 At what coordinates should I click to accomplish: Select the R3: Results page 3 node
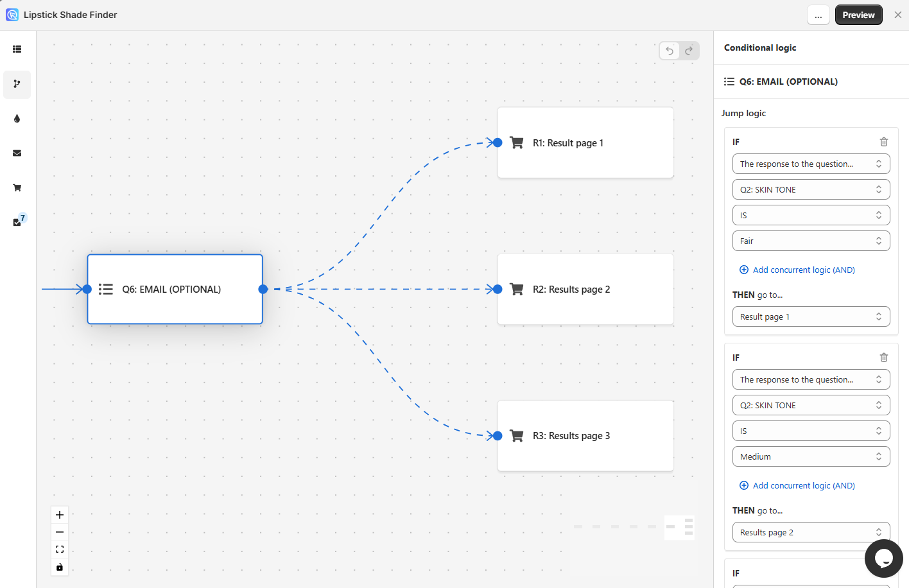[585, 435]
